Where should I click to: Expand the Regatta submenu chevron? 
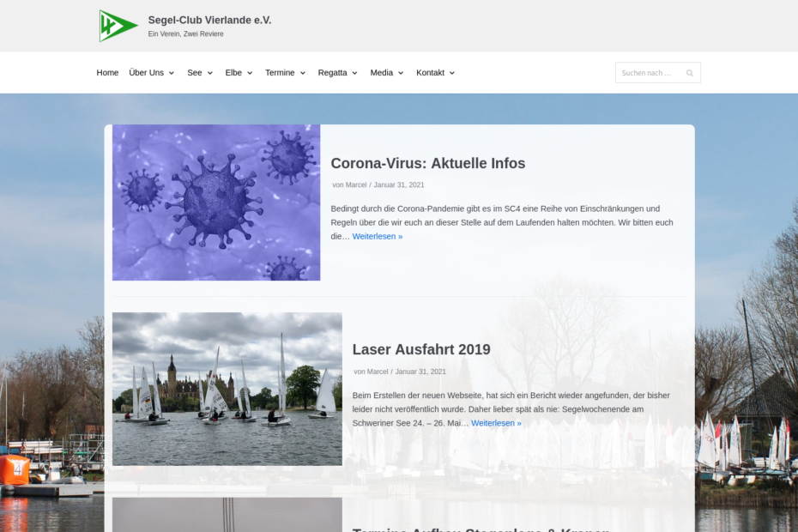[x=354, y=73]
